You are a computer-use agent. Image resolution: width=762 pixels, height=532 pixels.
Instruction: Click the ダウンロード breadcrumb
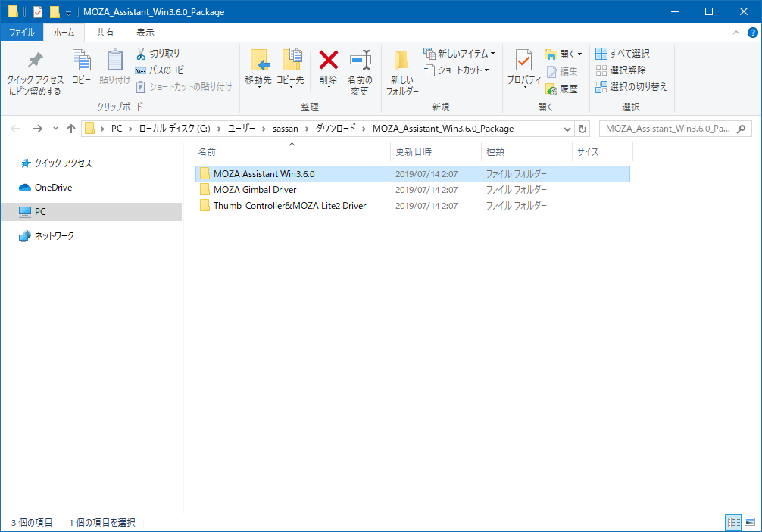(x=336, y=129)
